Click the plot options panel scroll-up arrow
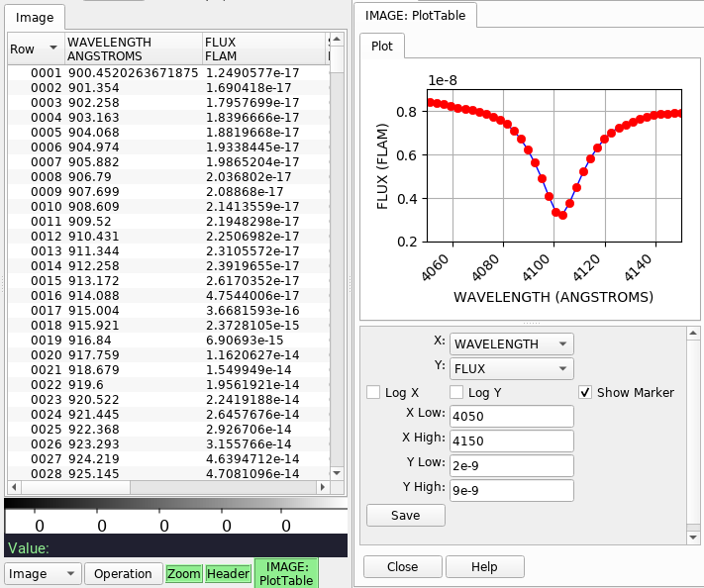The height and width of the screenshot is (588, 704). [x=693, y=333]
